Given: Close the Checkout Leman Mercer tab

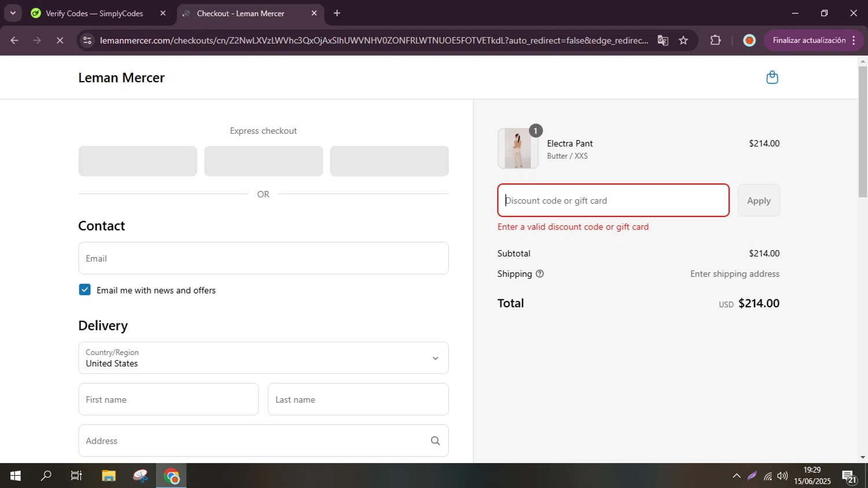Looking at the screenshot, I should [x=314, y=13].
